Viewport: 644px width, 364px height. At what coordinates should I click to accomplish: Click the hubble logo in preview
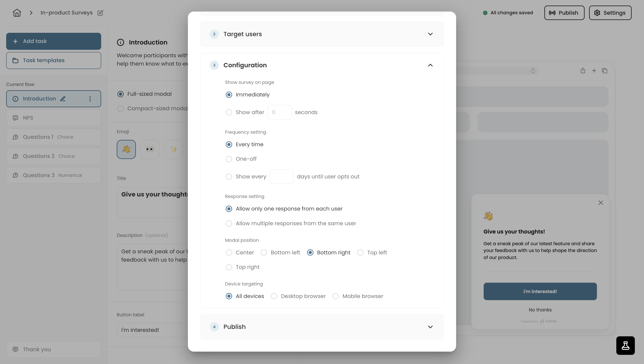[548, 321]
